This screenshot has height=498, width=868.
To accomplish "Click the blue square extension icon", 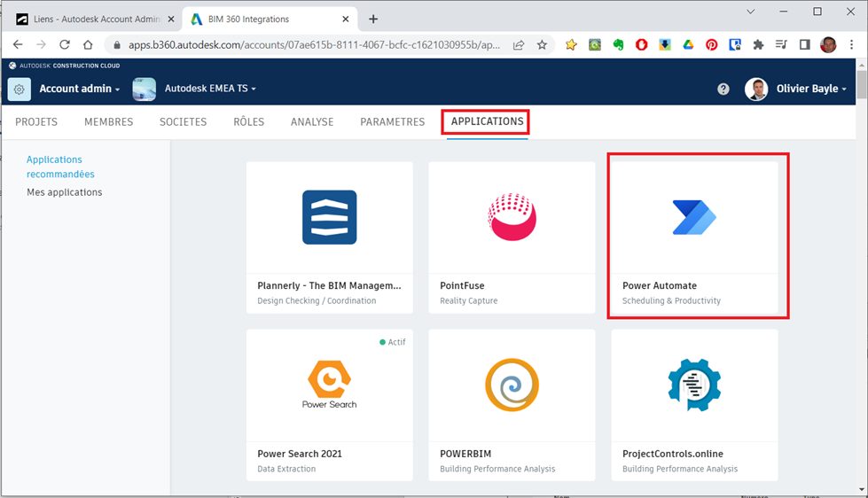I will [x=735, y=45].
